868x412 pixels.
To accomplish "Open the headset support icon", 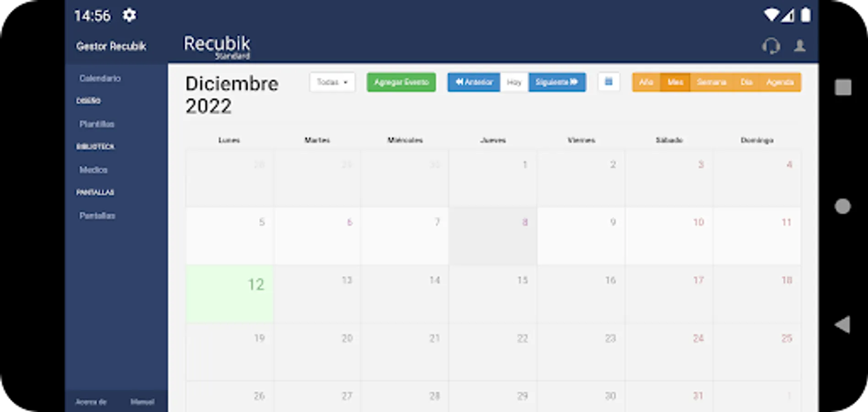I will tap(771, 46).
